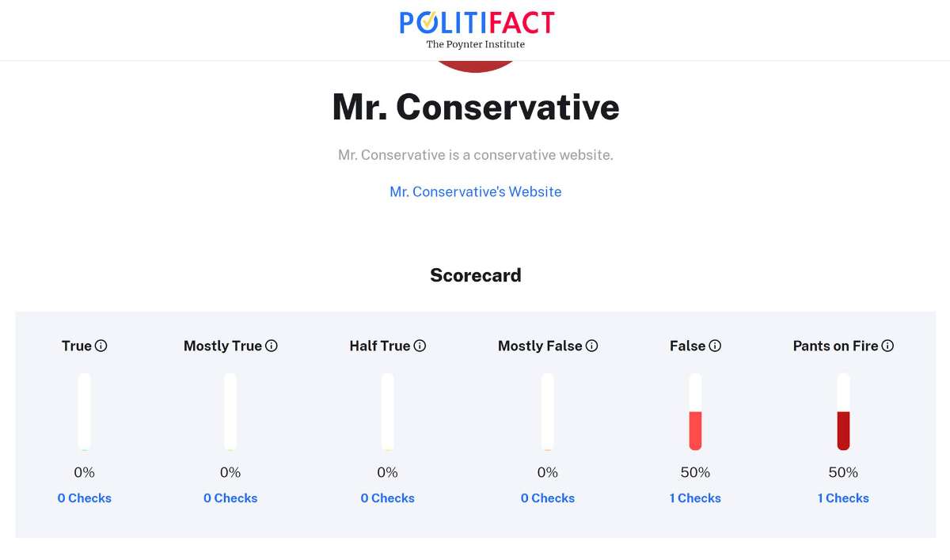The width and height of the screenshot is (950, 560).
Task: Select 0 Checks under Half True
Action: pos(388,498)
